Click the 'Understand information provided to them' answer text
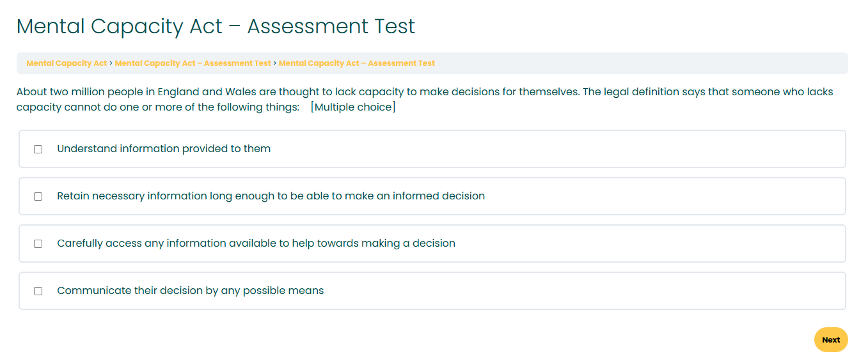Viewport: 868px width, 363px height. 164,149
